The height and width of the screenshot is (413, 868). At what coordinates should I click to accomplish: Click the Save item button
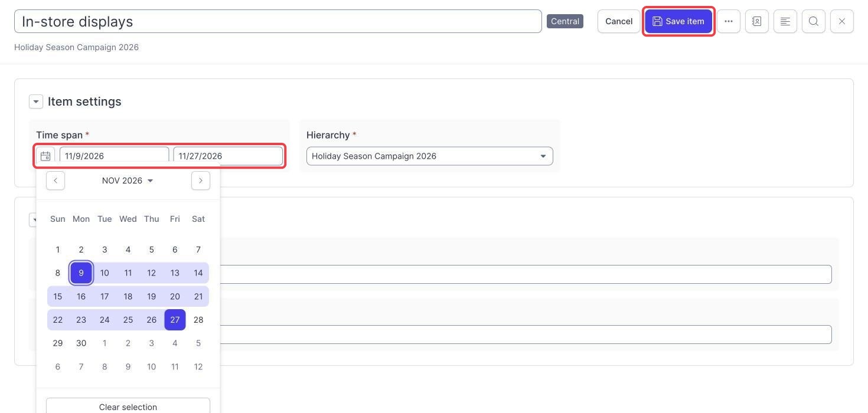pos(678,21)
